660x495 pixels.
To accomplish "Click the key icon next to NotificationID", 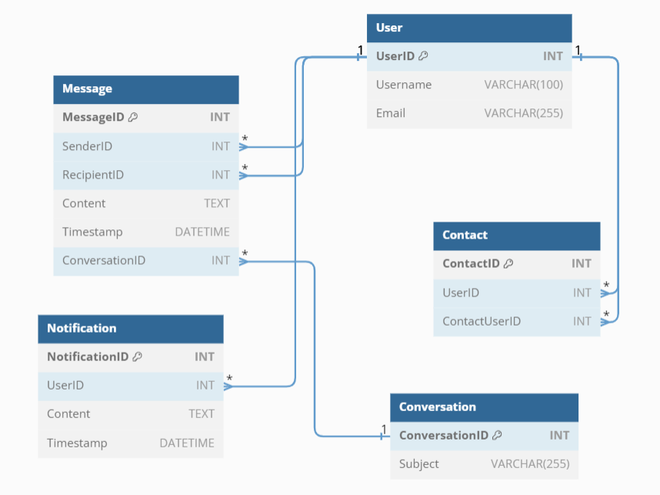I will (138, 357).
